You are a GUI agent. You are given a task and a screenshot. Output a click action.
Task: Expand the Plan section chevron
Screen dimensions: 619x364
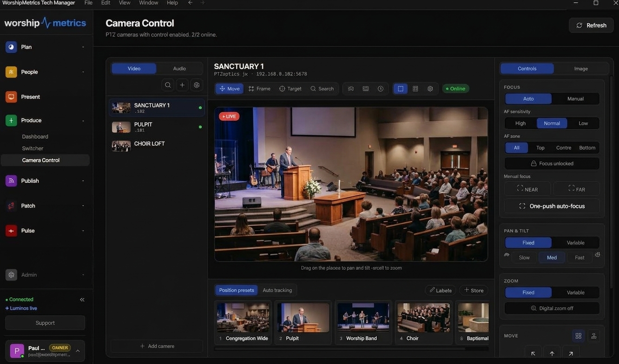[x=83, y=47]
